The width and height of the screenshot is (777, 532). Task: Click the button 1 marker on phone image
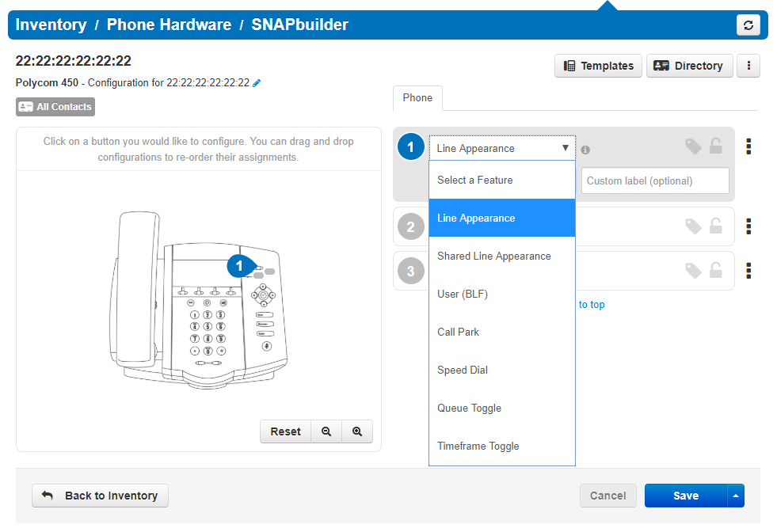tap(240, 266)
